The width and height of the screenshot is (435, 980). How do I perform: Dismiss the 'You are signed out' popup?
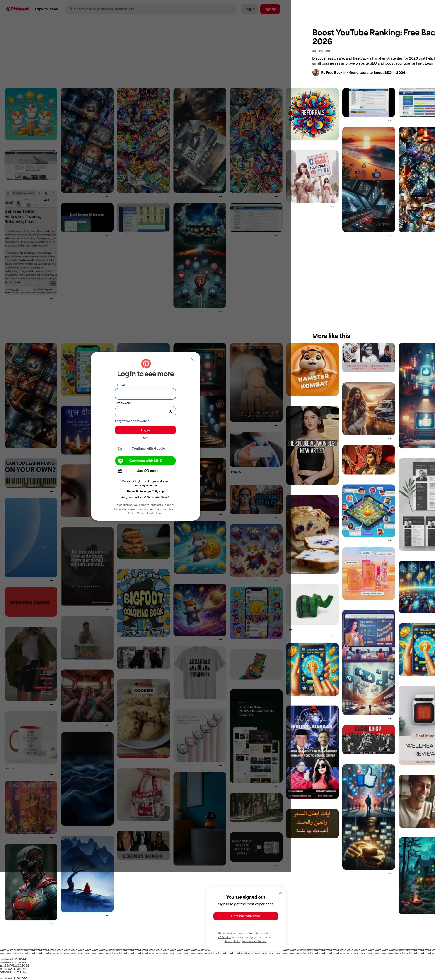click(280, 892)
